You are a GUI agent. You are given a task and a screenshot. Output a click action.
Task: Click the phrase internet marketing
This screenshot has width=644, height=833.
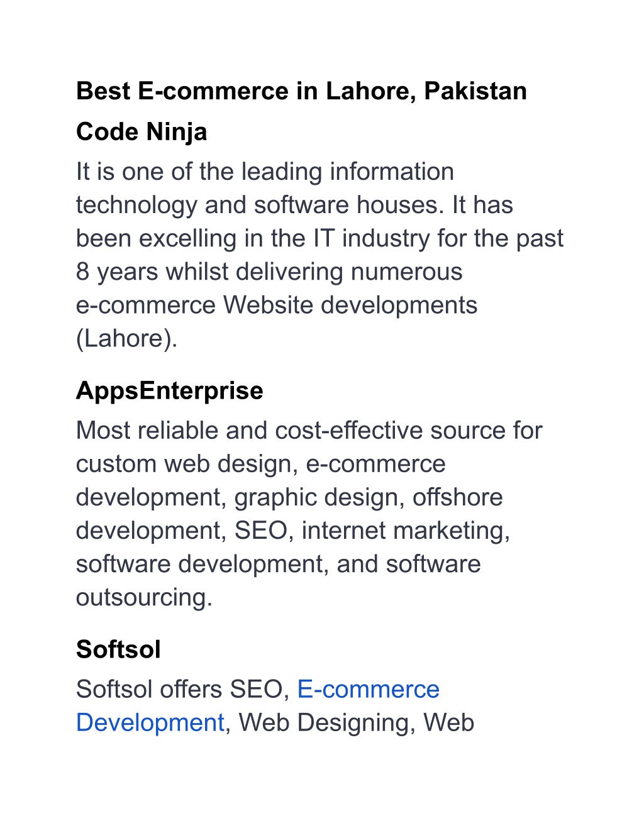[x=406, y=531]
